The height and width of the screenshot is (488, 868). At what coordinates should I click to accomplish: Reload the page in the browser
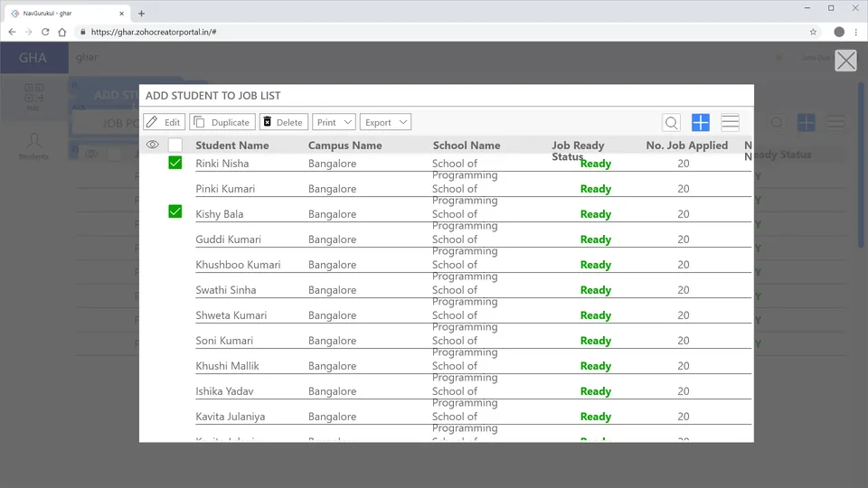tap(45, 32)
